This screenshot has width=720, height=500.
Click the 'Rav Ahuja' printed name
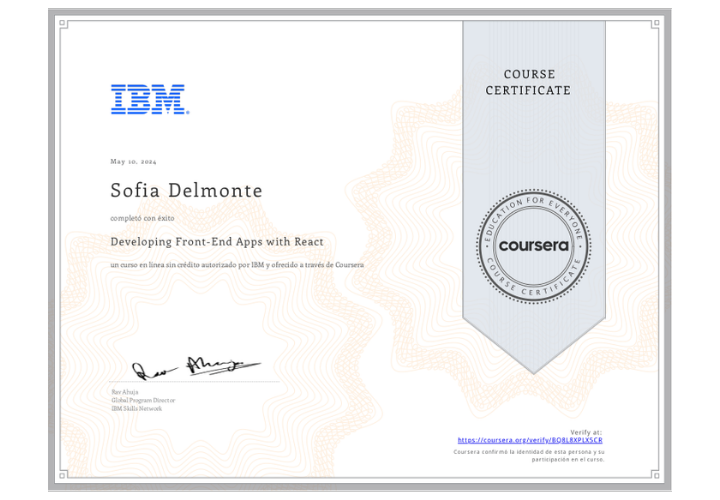(125, 392)
